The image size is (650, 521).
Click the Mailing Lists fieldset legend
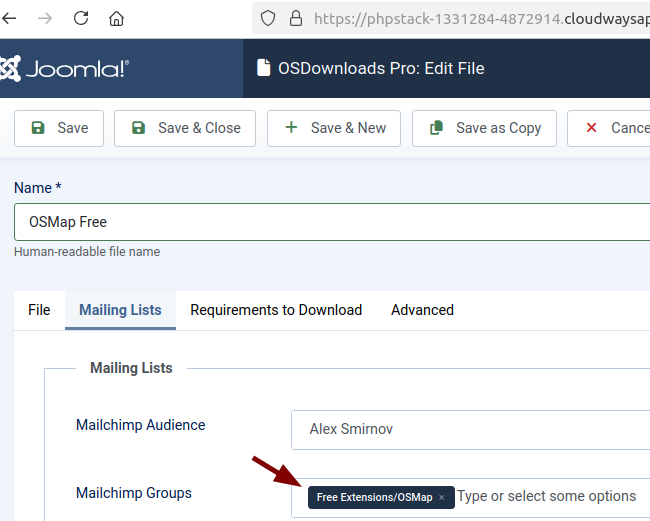pyautogui.click(x=131, y=368)
